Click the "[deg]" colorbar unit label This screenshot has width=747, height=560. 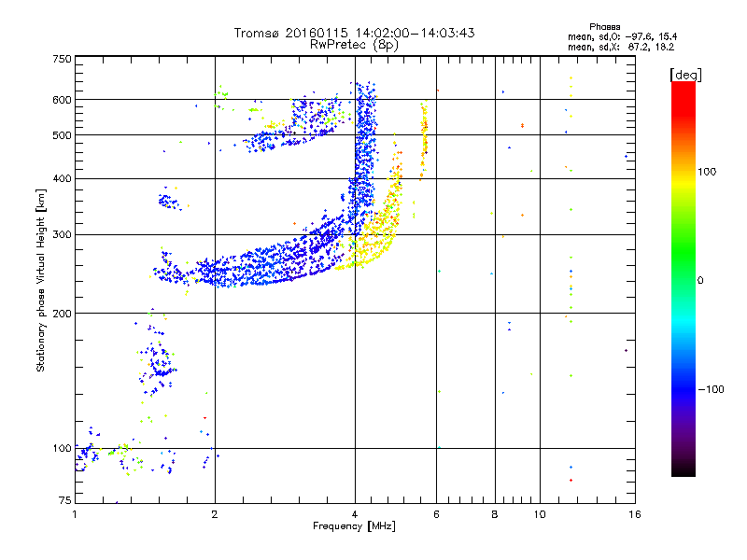(685, 75)
